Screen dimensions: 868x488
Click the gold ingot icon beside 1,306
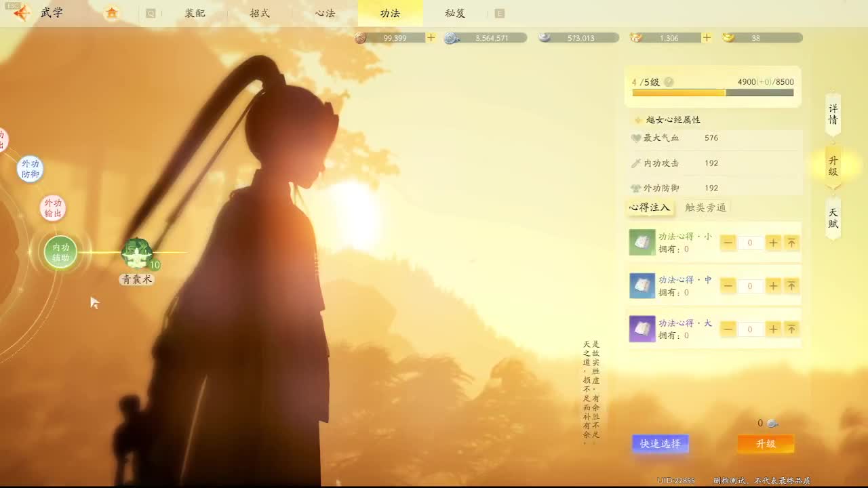636,37
